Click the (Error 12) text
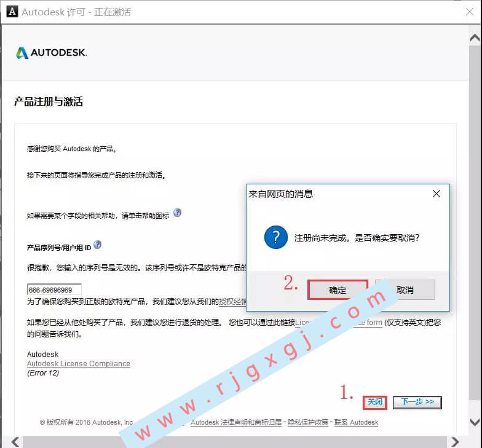The image size is (482, 448). click(x=43, y=373)
